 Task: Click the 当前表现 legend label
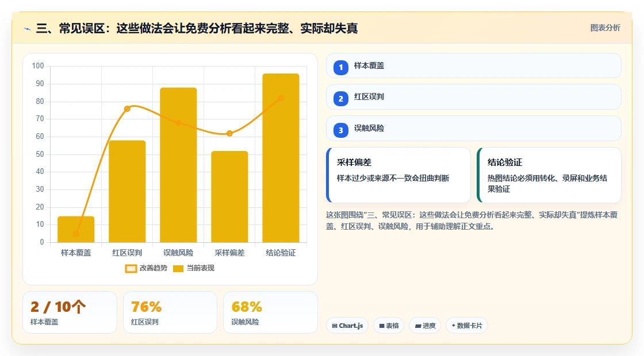pos(201,268)
